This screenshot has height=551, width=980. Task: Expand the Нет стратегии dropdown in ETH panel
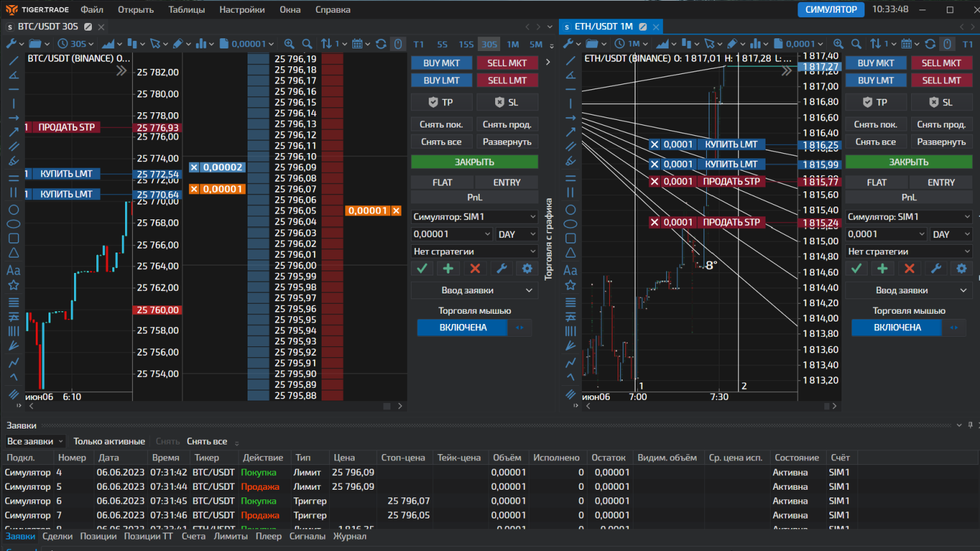coord(909,251)
